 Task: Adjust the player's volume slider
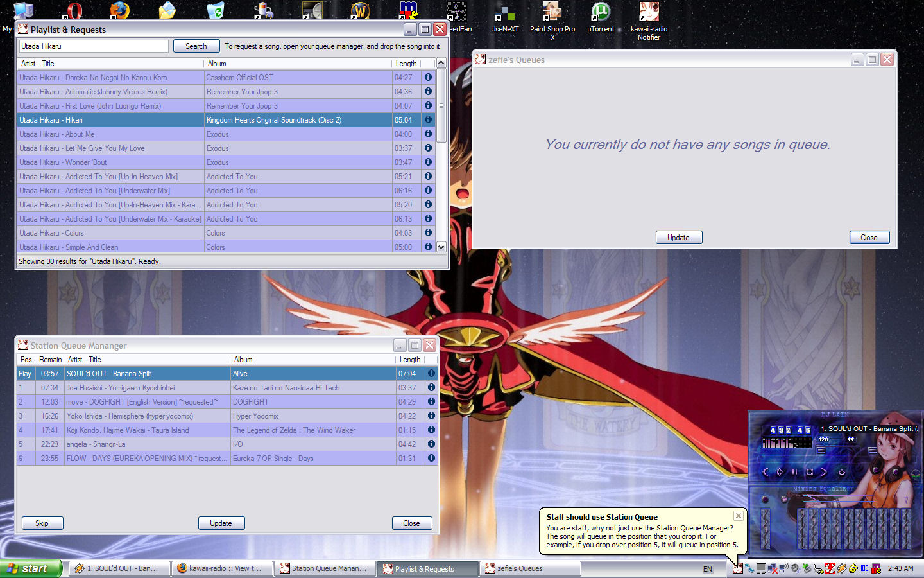coord(821,450)
